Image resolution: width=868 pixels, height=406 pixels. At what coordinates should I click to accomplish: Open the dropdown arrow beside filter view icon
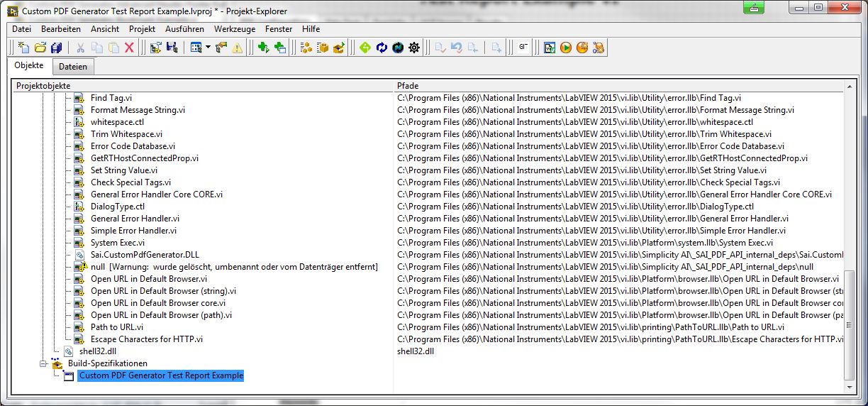coord(207,48)
